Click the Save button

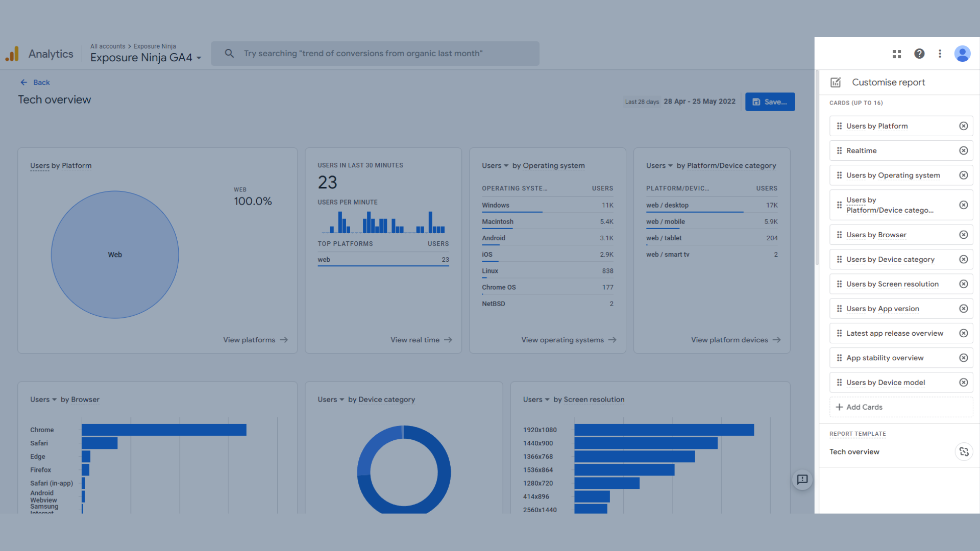(770, 102)
